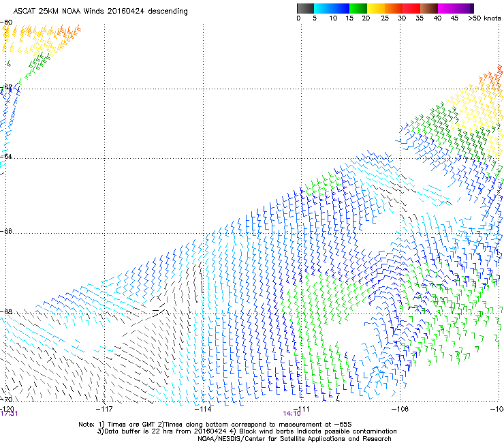The image size is (504, 443).
Task: Click the '>50 knots' legend label
Action: [x=484, y=18]
